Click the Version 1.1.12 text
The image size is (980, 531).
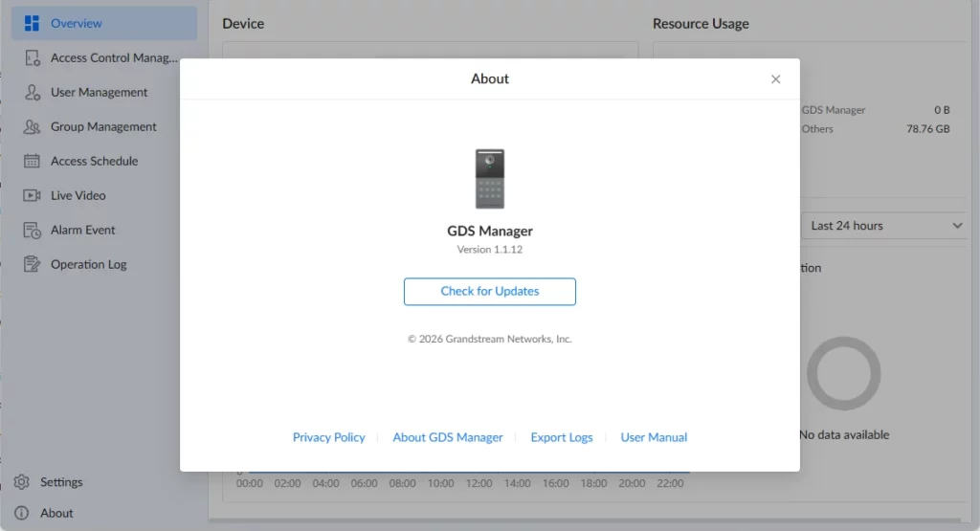tap(490, 250)
